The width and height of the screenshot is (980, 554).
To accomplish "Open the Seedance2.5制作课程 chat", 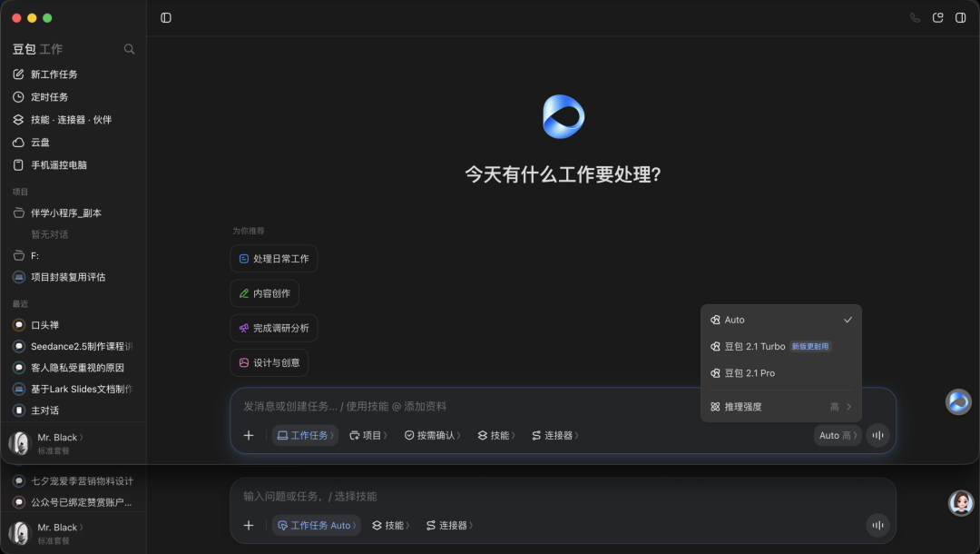I will point(73,346).
